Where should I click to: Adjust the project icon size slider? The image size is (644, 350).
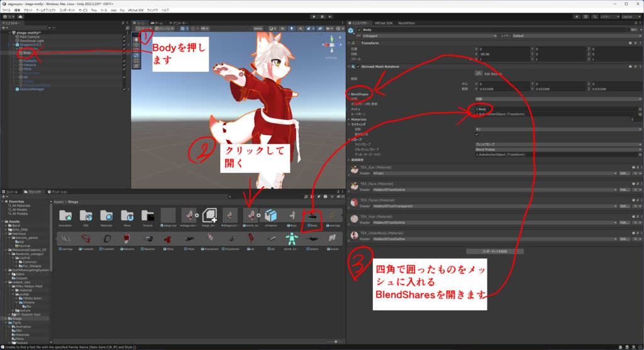coord(336,341)
